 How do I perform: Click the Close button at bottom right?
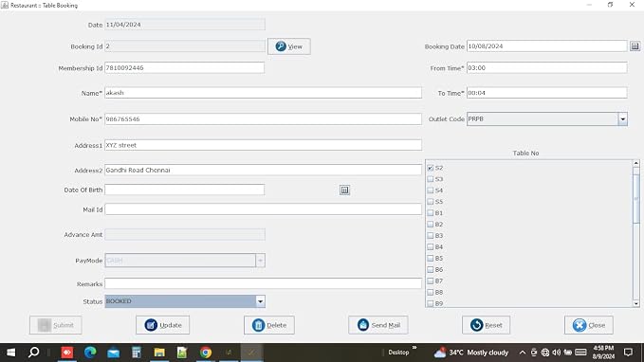(589, 325)
